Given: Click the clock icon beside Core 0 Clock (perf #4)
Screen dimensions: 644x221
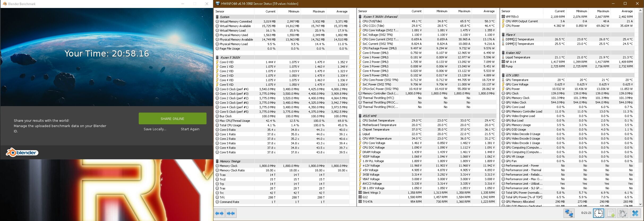Looking at the screenshot, I should [217, 89].
